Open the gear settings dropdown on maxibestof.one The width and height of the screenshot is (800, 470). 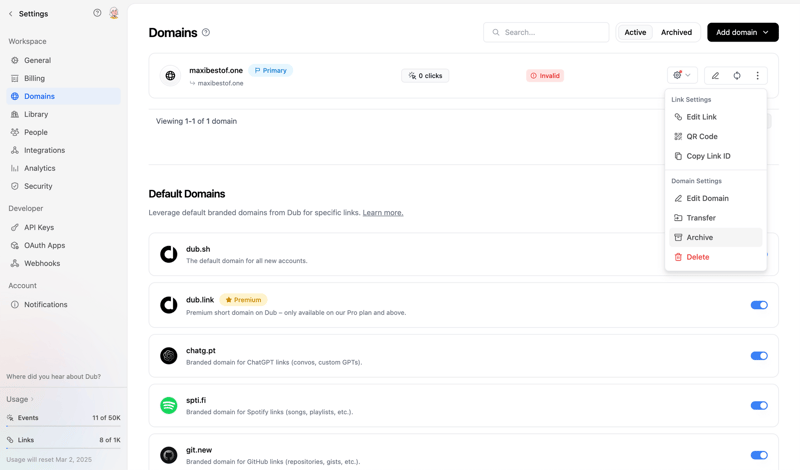682,76
